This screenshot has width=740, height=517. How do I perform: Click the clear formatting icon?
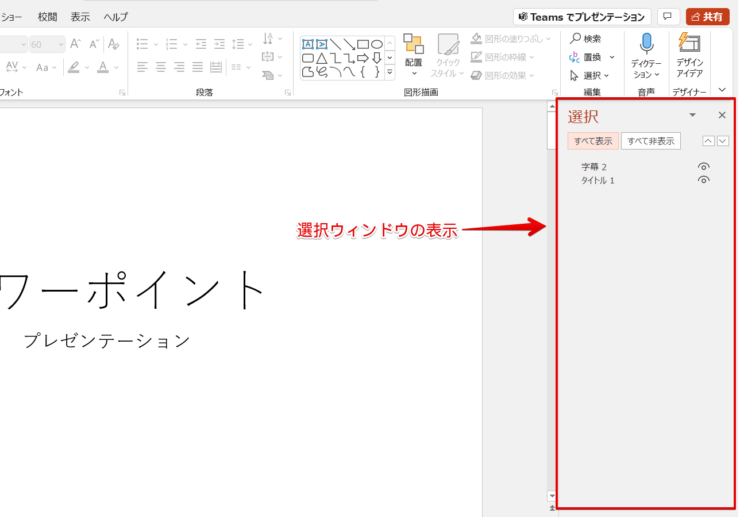tap(113, 44)
